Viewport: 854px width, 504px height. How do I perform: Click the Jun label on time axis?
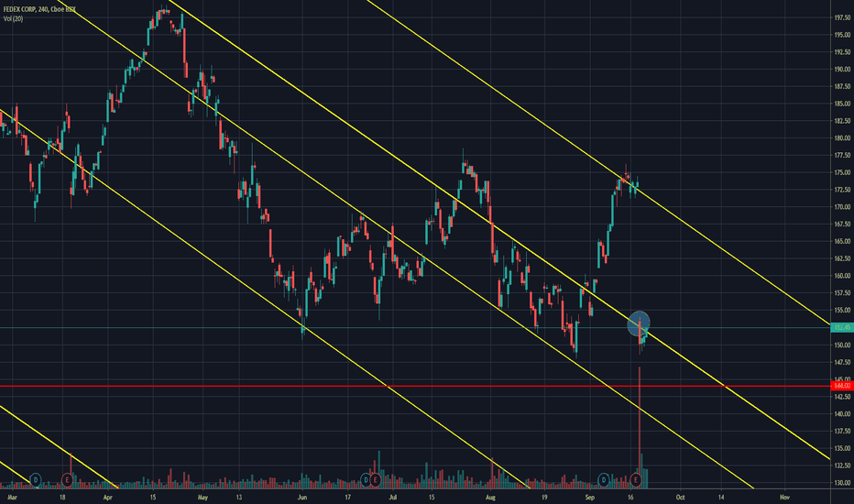tap(302, 498)
